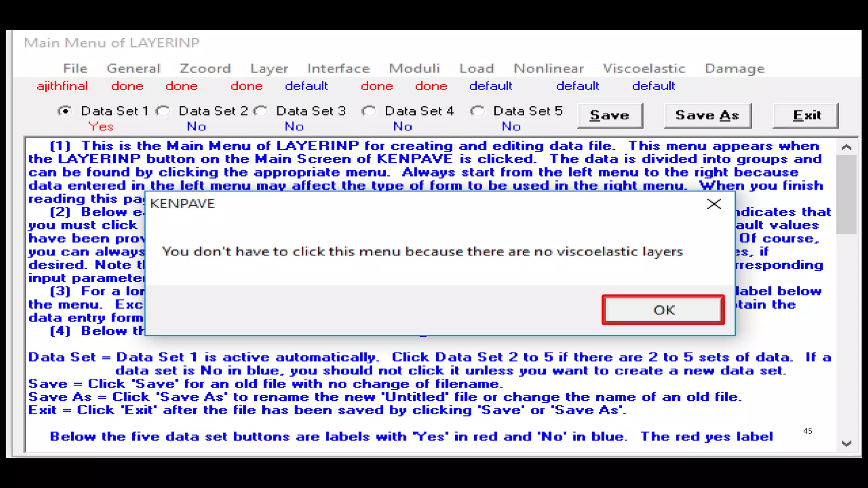Screen dimensions: 868x488
Task: Select the Data Set 1 radio button
Action: [x=65, y=111]
